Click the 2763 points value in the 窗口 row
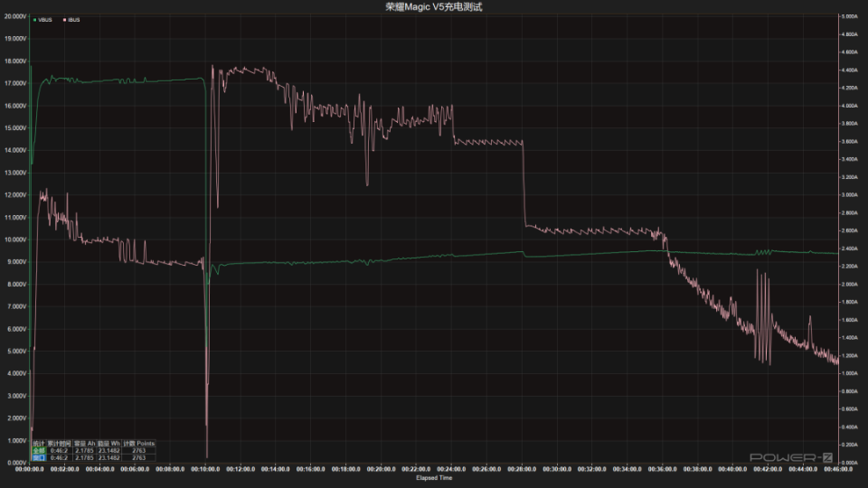This screenshot has width=868, height=488. pyautogui.click(x=138, y=458)
